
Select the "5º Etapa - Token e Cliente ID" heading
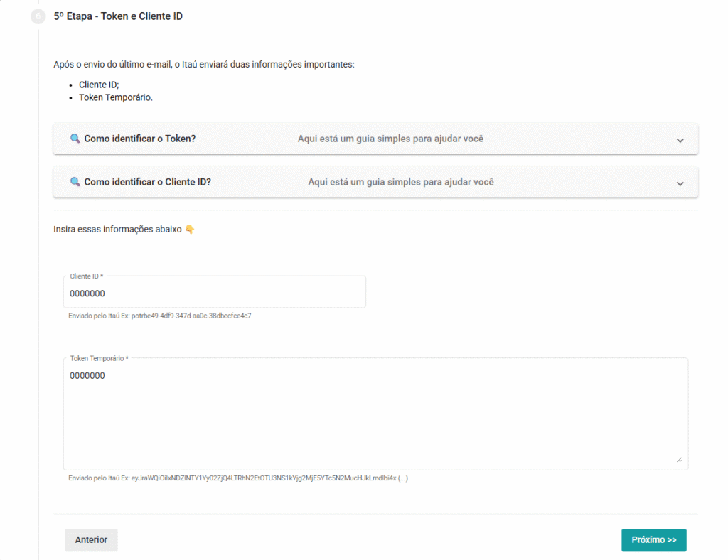point(118,16)
